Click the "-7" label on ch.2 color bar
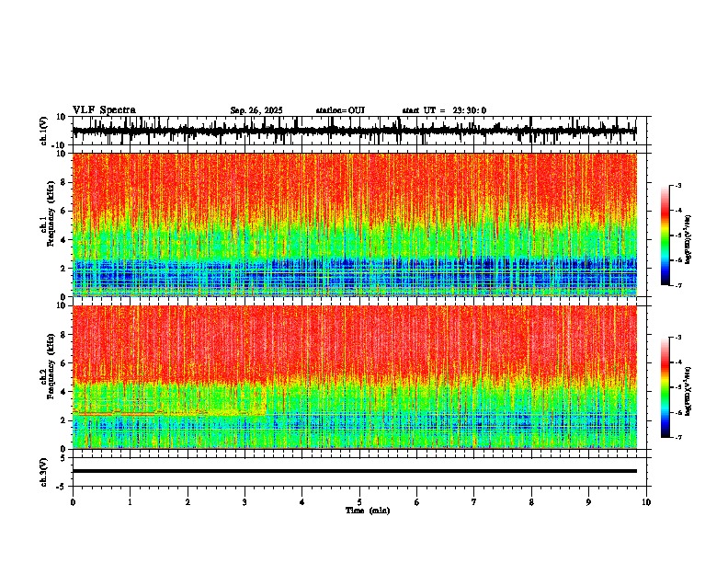Image resolution: width=728 pixels, height=563 pixels. point(678,438)
